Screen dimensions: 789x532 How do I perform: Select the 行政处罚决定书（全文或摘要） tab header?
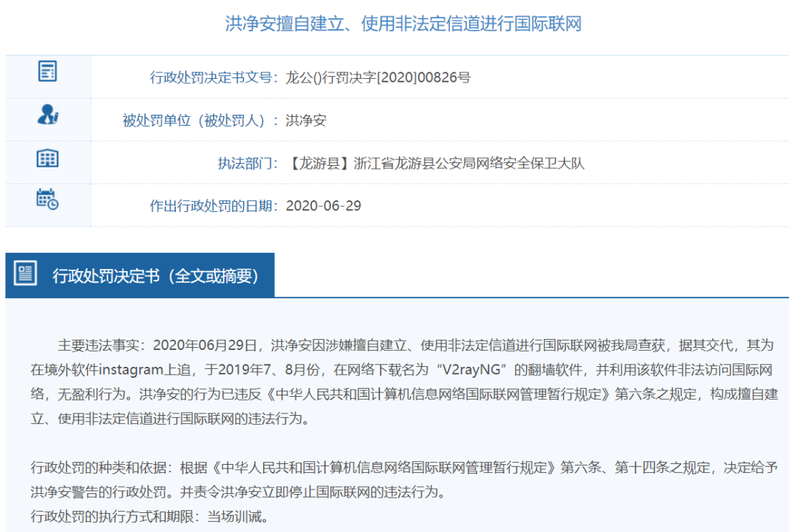tap(155, 275)
